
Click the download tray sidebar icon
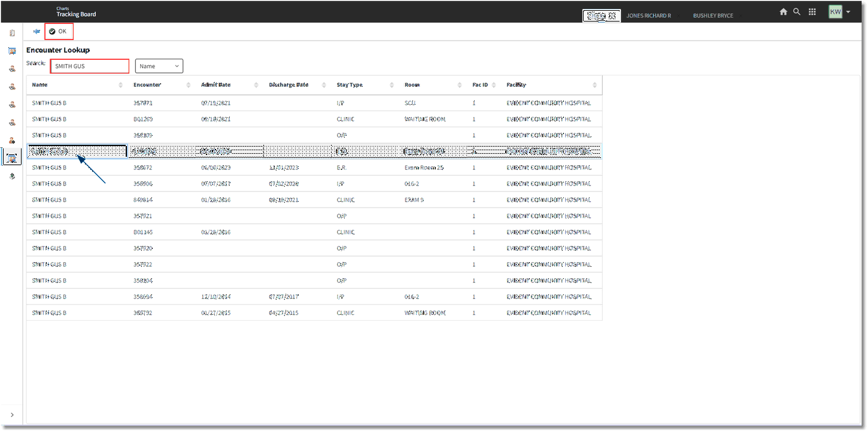12,176
